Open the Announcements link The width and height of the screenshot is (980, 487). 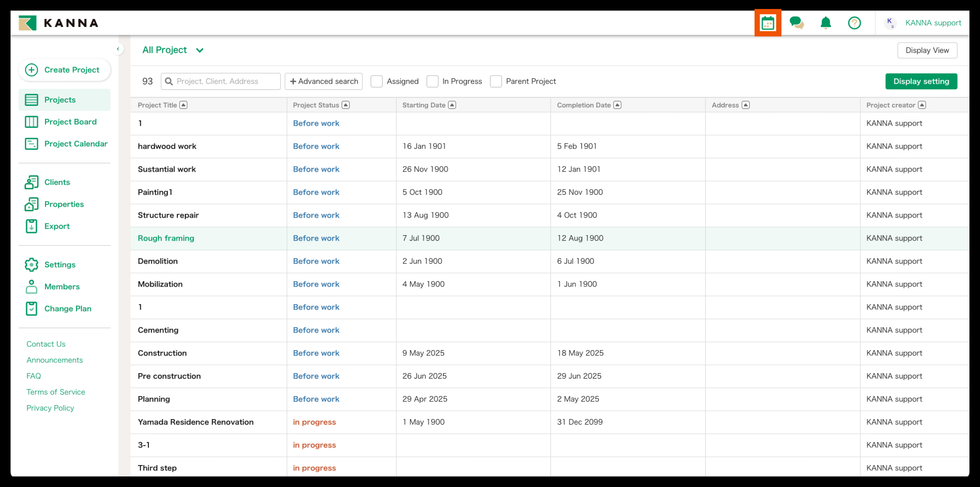click(x=54, y=359)
